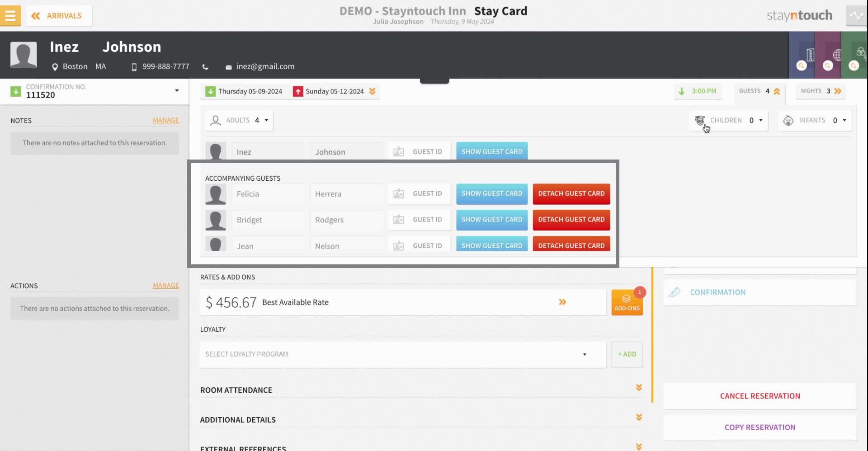Detach guest card for Bridget Rodgers
The width and height of the screenshot is (868, 451).
click(571, 220)
